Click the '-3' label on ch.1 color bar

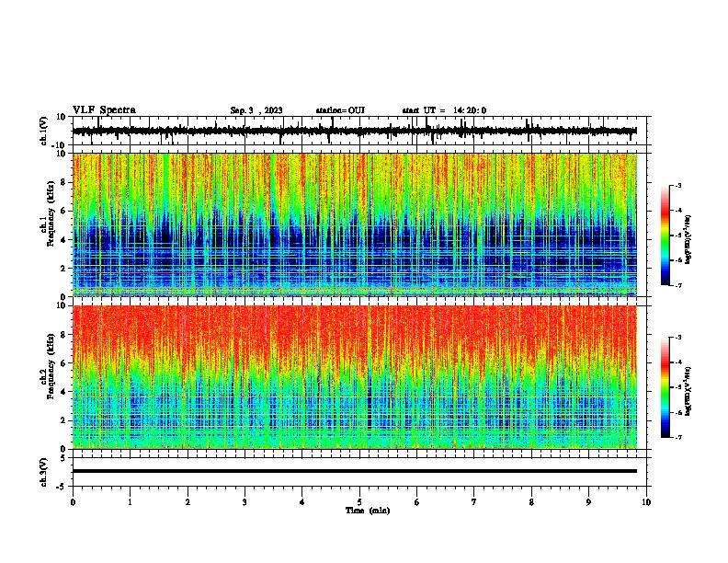pyautogui.click(x=677, y=185)
